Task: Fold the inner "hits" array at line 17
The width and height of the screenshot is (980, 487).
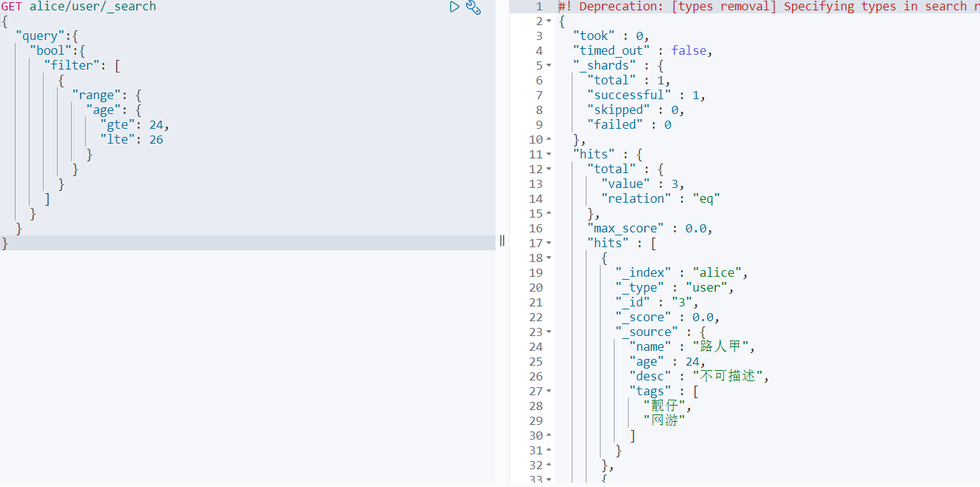Action: coord(549,243)
